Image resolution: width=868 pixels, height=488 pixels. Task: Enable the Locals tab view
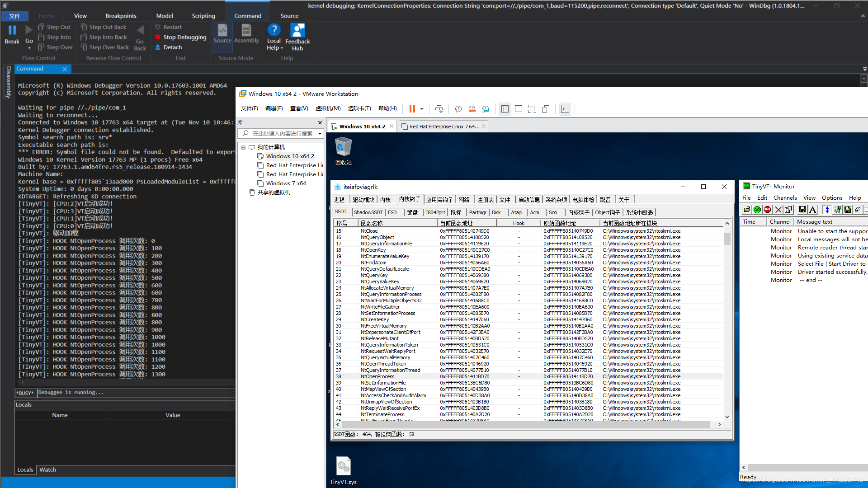click(24, 469)
